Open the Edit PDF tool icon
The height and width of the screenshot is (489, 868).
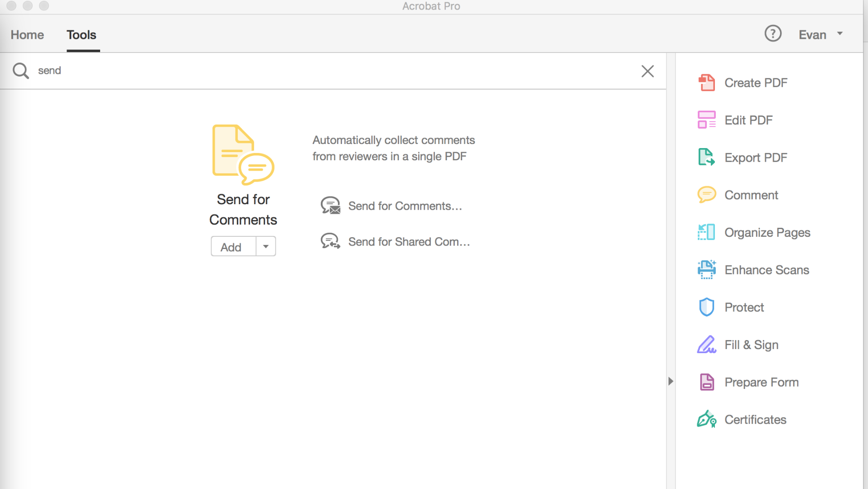point(706,120)
